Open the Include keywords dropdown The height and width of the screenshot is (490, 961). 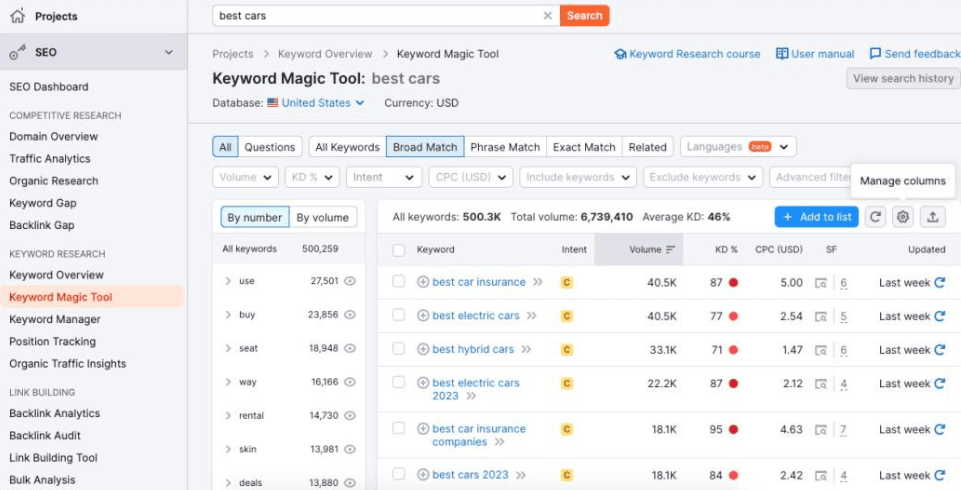point(578,178)
